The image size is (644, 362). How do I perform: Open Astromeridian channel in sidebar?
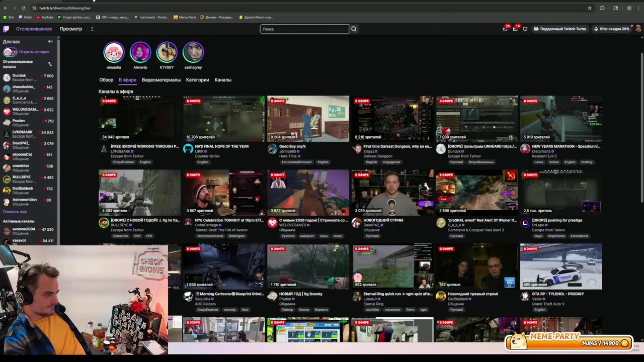click(x=28, y=202)
